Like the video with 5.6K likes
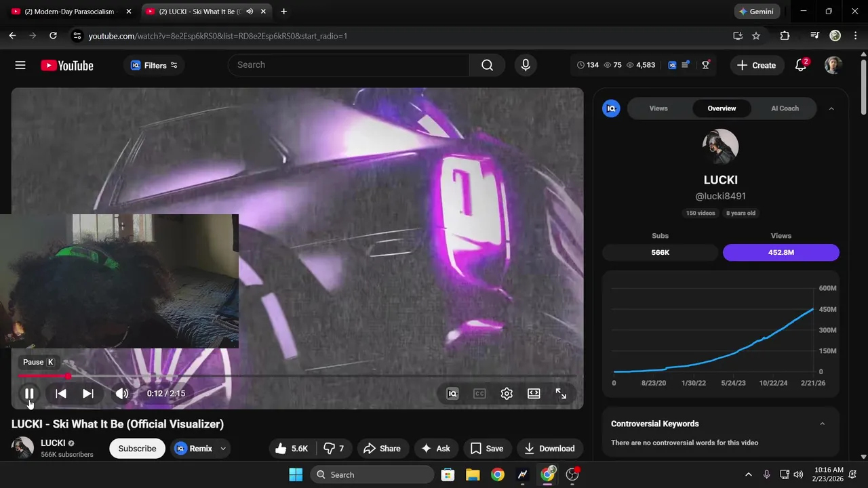Image resolution: width=868 pixels, height=488 pixels. (292, 449)
